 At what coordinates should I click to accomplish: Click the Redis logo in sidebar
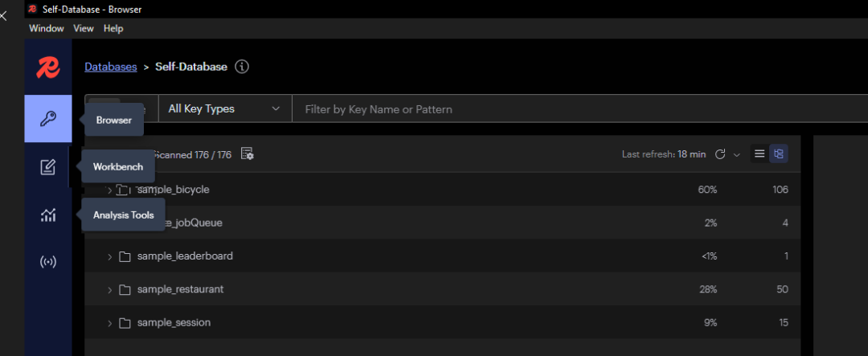[x=48, y=68]
